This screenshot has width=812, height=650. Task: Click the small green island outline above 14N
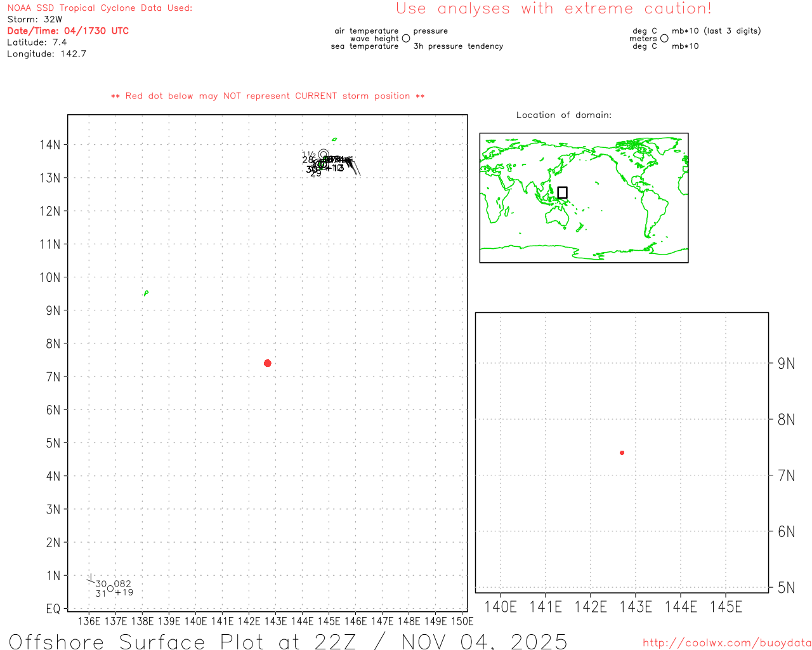click(334, 140)
